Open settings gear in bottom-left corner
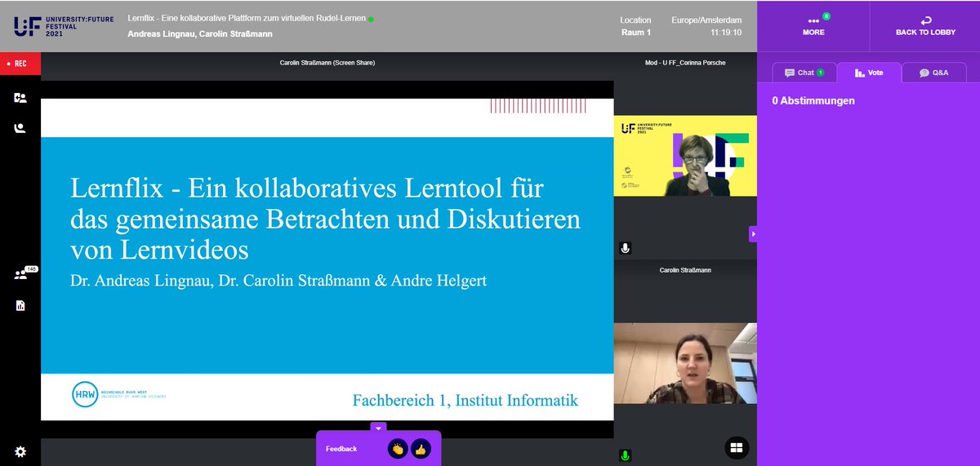980x466 pixels. pos(20,451)
